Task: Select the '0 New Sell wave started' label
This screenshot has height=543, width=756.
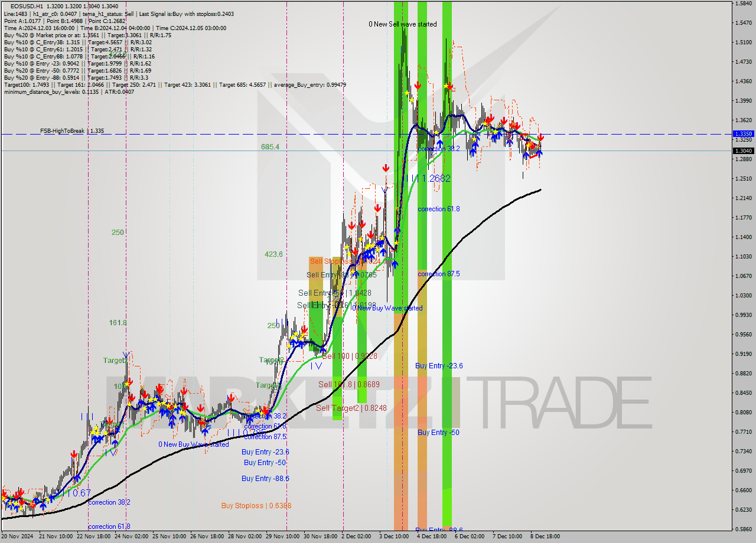Action: coord(403,24)
